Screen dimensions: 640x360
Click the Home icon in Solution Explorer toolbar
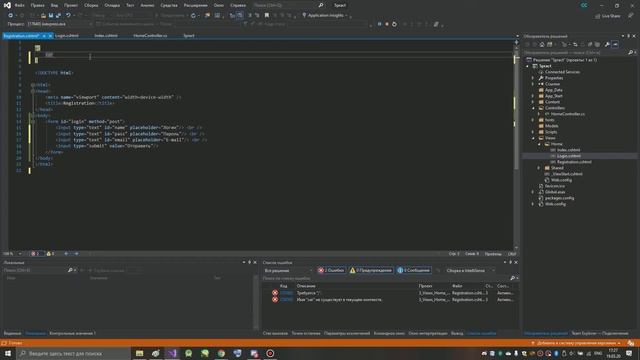(542, 44)
